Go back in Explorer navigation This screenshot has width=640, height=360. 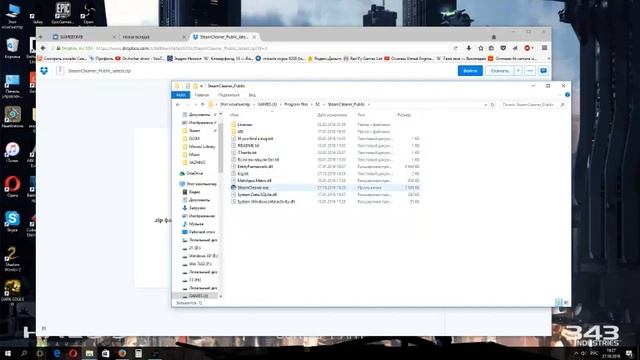(178, 105)
